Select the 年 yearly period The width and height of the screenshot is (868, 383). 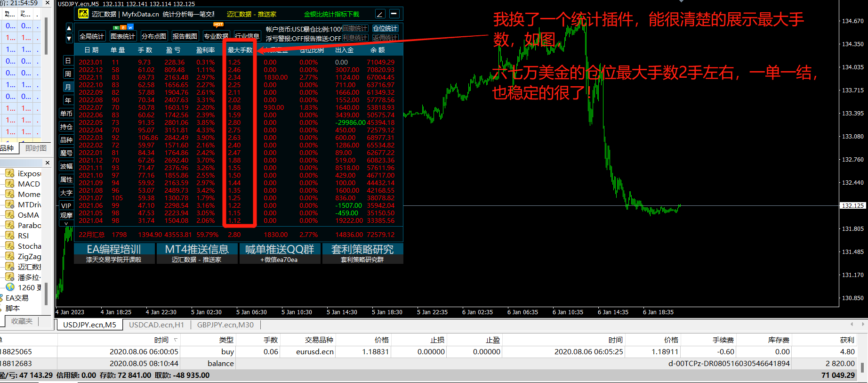(68, 100)
